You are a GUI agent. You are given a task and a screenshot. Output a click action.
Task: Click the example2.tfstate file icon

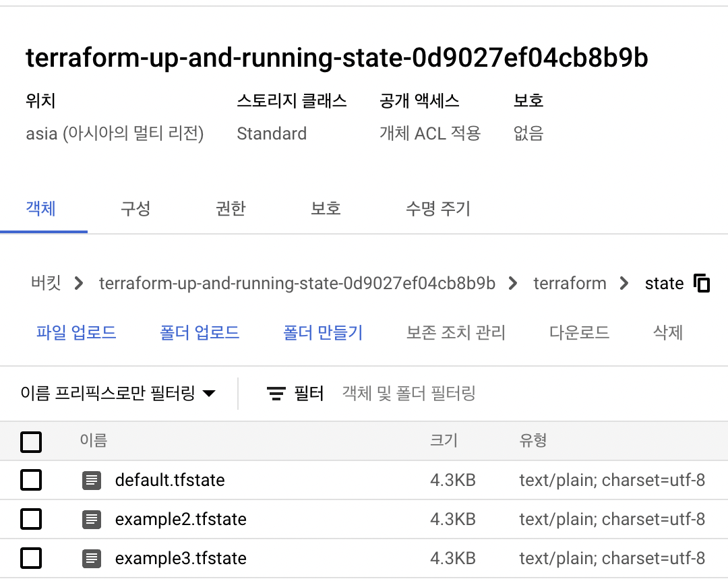(x=92, y=519)
